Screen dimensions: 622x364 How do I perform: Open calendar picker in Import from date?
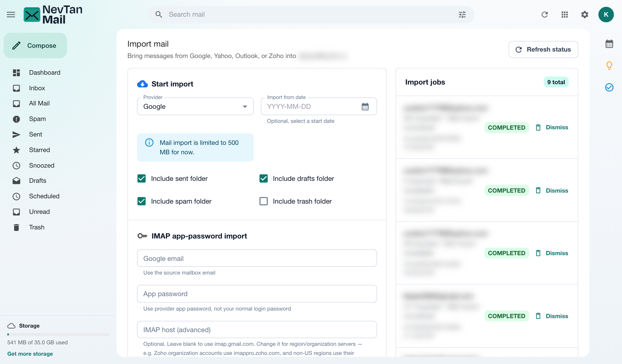pos(365,107)
